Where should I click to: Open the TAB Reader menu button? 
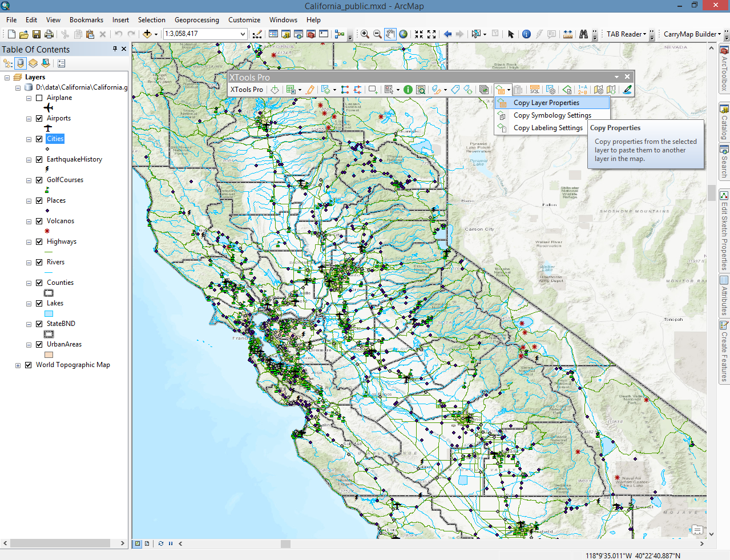(626, 34)
